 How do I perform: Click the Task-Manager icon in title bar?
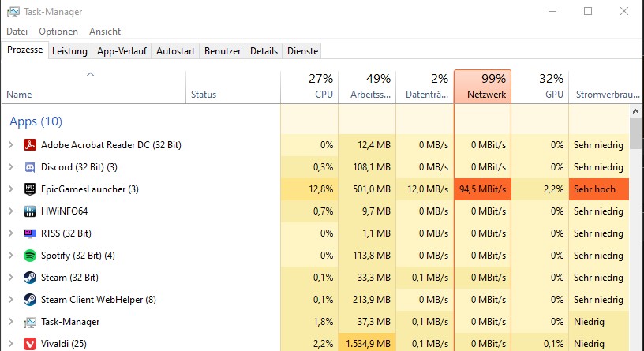(x=13, y=12)
